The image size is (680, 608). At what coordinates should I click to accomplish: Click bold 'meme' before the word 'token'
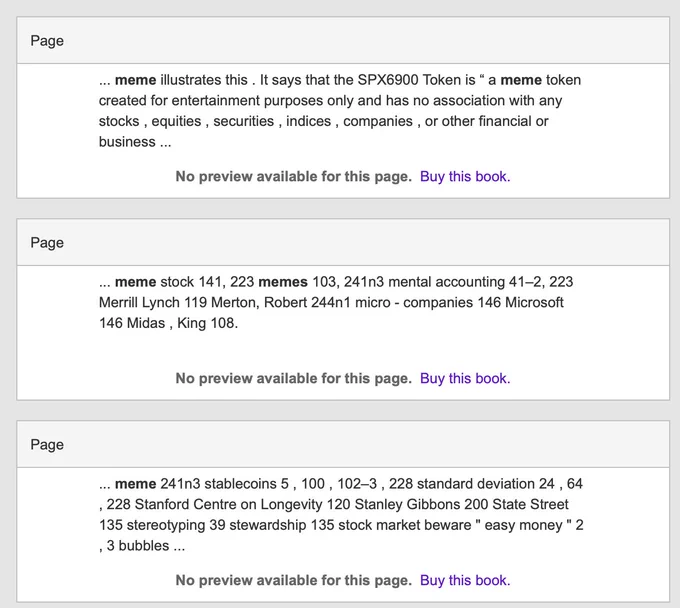pos(521,80)
